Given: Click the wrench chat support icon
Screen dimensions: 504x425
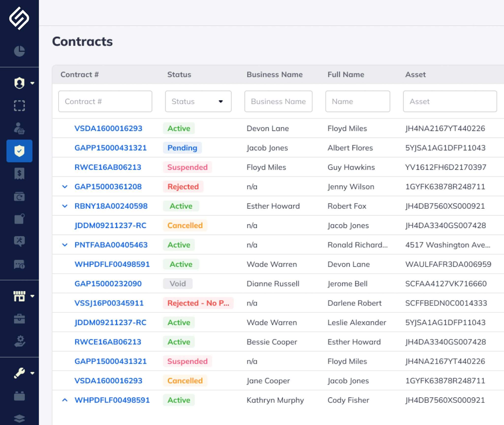Looking at the screenshot, I should [19, 241].
